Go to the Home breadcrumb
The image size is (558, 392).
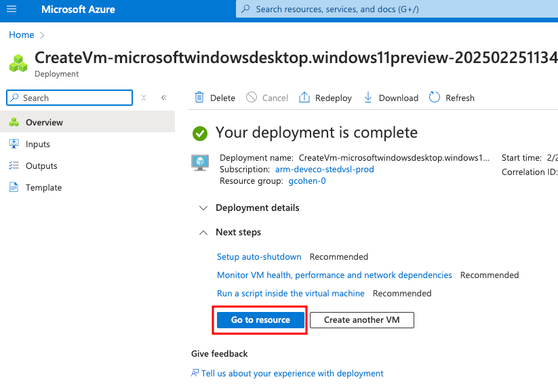coord(21,35)
